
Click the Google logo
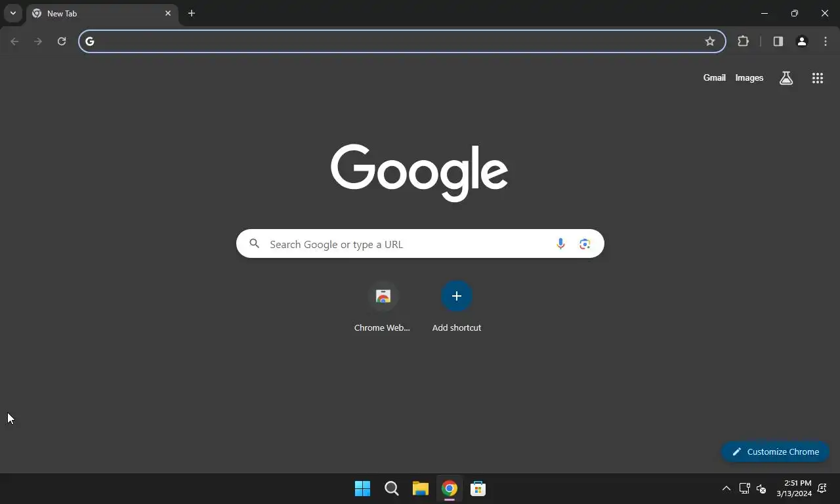[419, 173]
